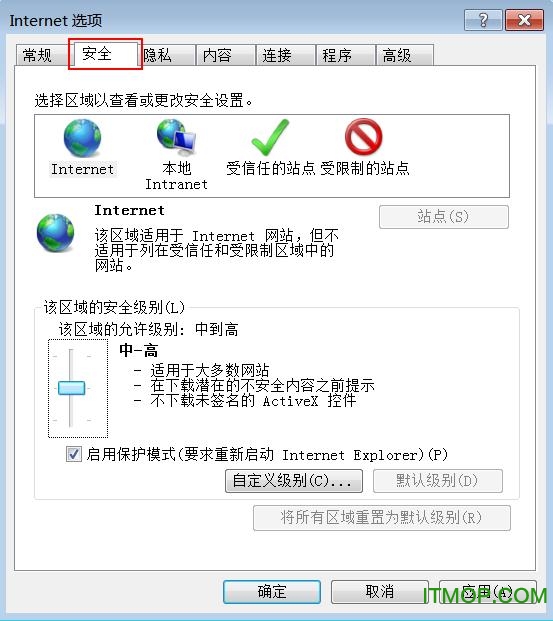
Task: Go to the 连接 tab
Action: [286, 55]
